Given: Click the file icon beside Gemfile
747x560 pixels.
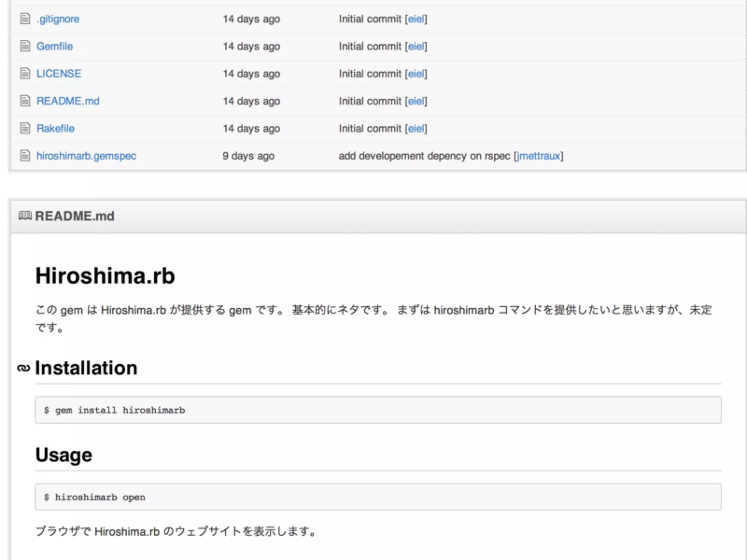Looking at the screenshot, I should pyautogui.click(x=25, y=46).
